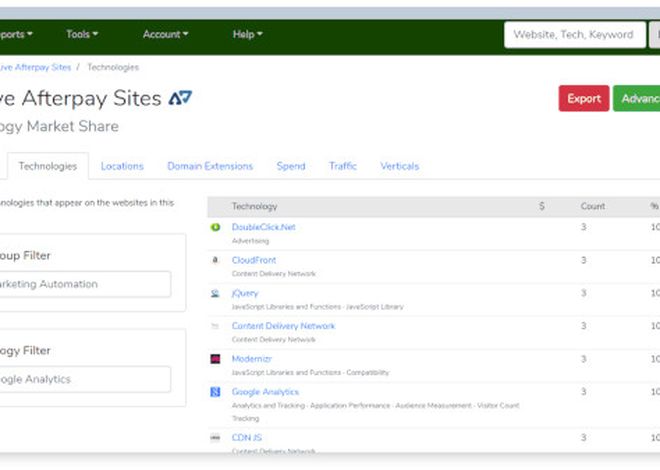Click the Technology Market Share subtitle
The height and width of the screenshot is (470, 660).
click(59, 126)
